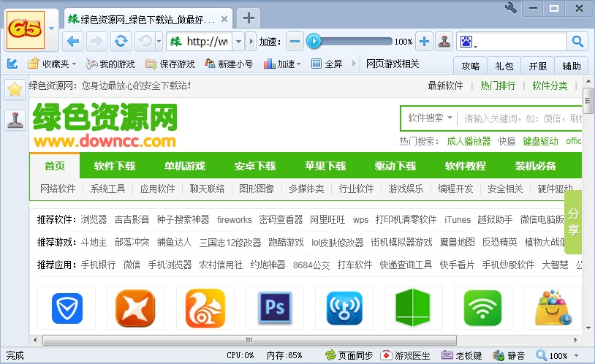Viewport: 595px width, 364px height.
Task: Click the orange Xunlei bird app icon
Action: [135, 308]
